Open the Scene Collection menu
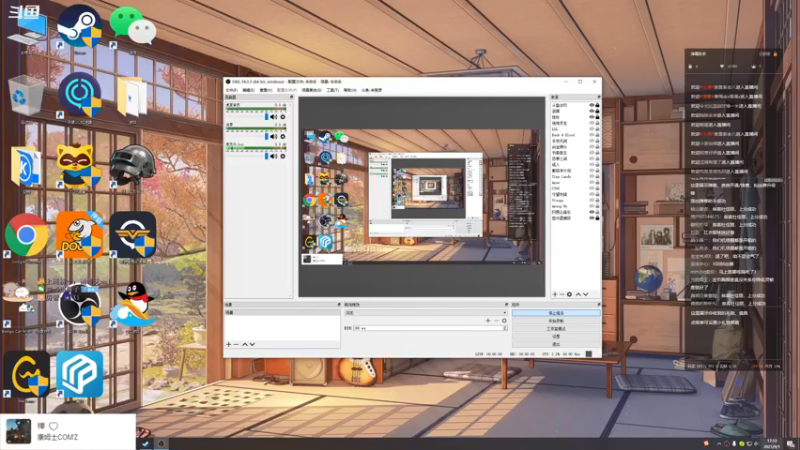Image resolution: width=800 pixels, height=450 pixels. [x=311, y=90]
